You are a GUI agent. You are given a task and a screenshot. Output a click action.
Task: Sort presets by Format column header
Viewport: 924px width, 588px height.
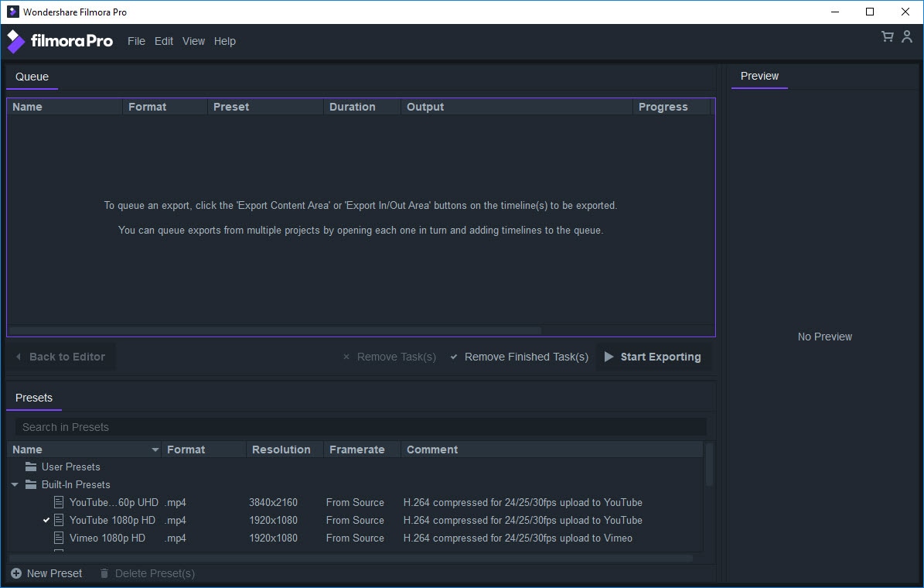203,450
